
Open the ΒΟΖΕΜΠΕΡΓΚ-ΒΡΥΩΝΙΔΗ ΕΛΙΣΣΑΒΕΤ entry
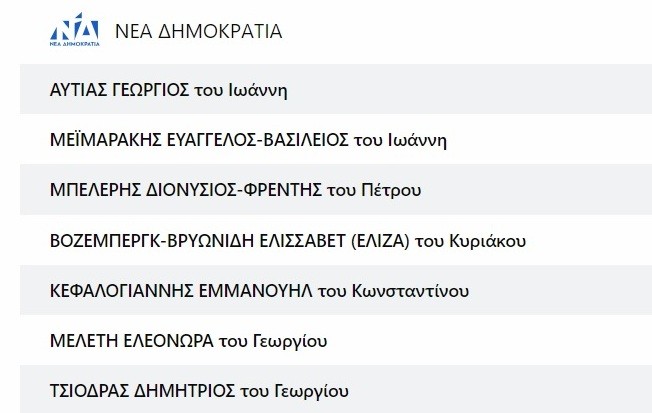tap(190, 240)
